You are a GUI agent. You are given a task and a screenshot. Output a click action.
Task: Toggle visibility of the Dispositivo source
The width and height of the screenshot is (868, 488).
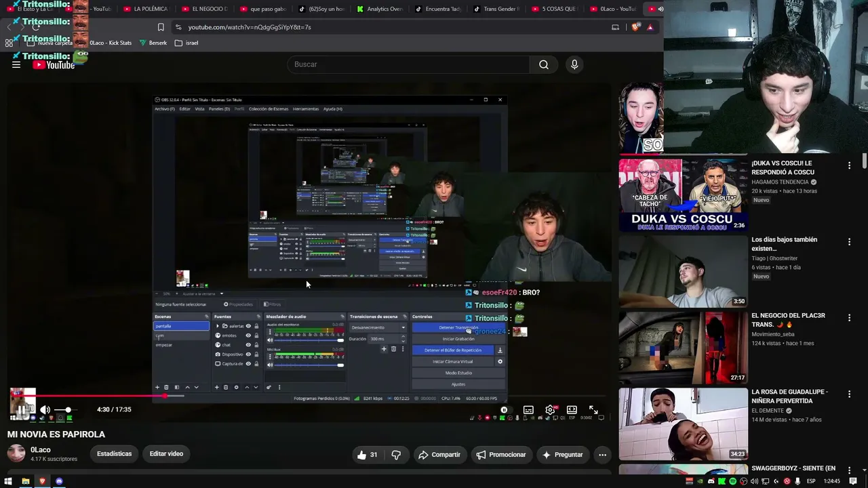coord(248,354)
